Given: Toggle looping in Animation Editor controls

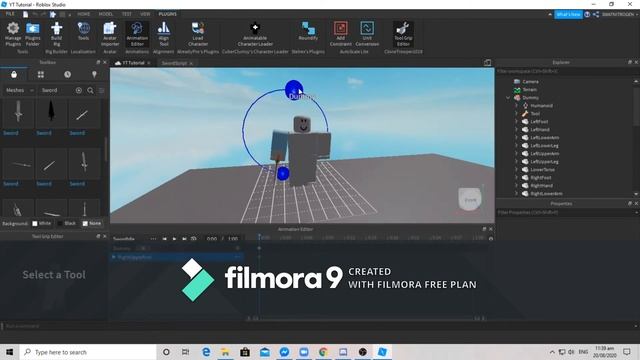Looking at the screenshot, I should (x=194, y=238).
